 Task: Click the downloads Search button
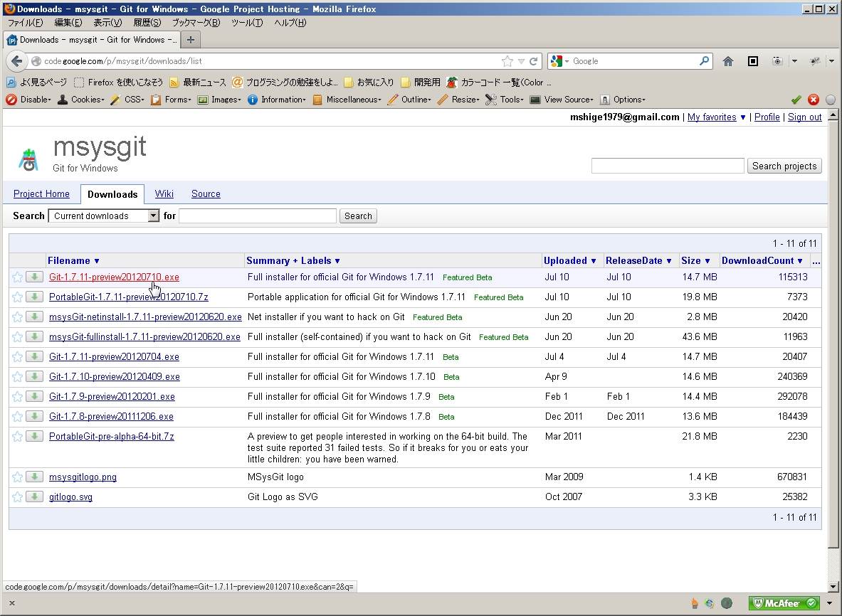(x=357, y=216)
